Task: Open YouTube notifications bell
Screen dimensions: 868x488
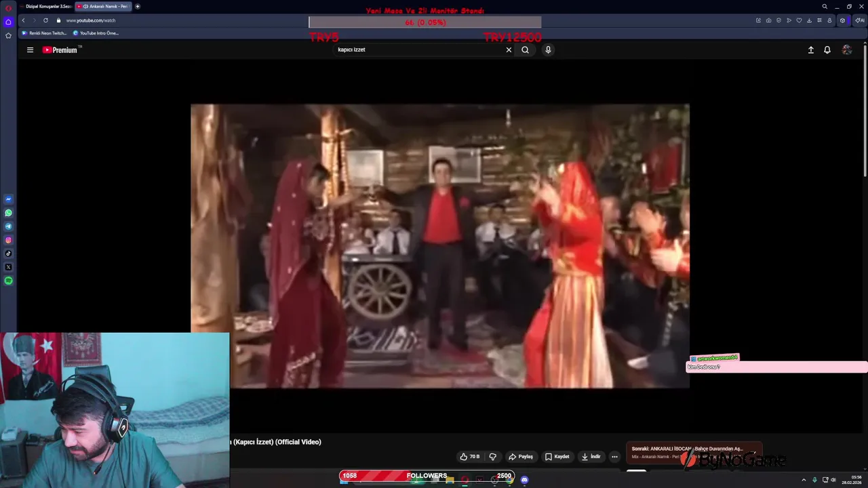Action: tap(827, 49)
